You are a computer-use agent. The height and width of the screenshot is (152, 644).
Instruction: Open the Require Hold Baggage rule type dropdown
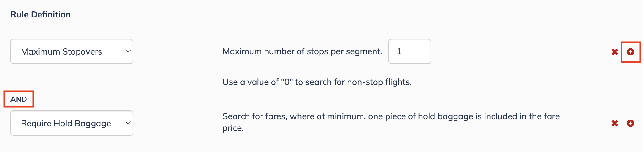click(x=72, y=123)
